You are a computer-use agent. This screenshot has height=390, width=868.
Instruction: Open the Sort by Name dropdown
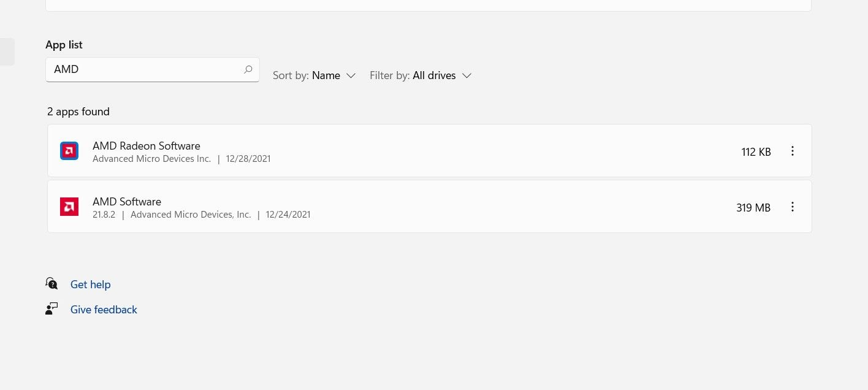(x=314, y=75)
